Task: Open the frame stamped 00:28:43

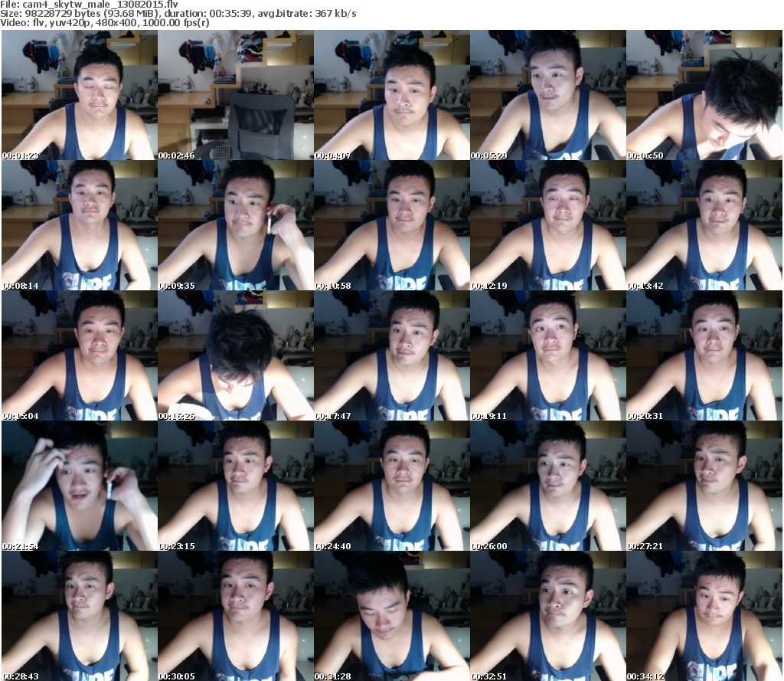Action: click(x=80, y=615)
